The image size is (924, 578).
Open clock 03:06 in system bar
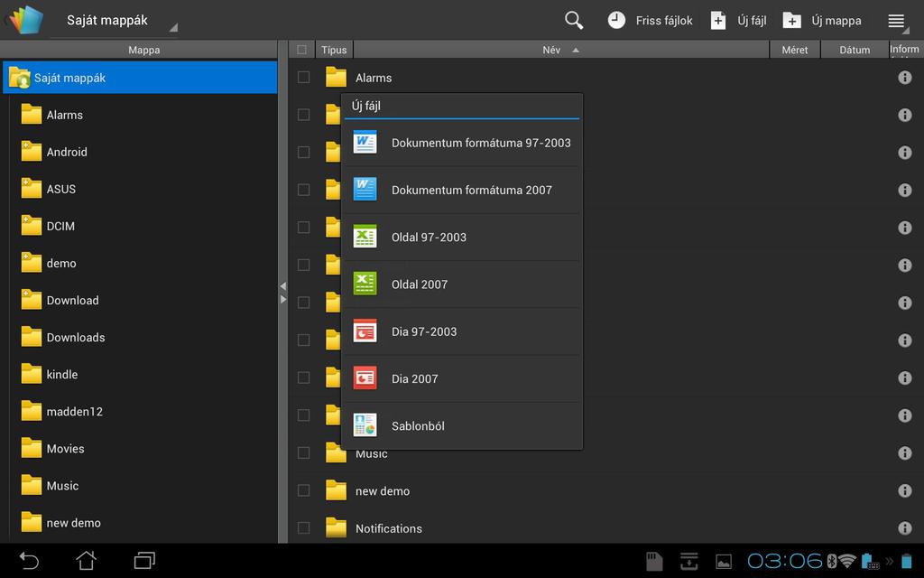tap(784, 561)
